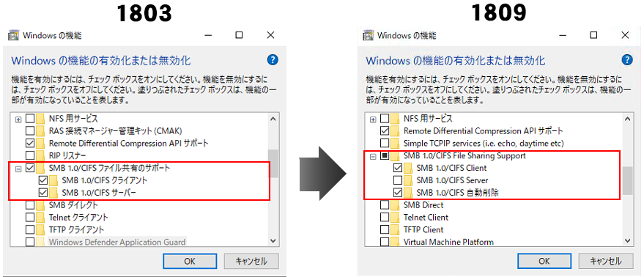This screenshot has height=277, width=644.
Task: Toggle SMB 1.0/CIFS File Sharing Support checkbox
Action: tap(385, 156)
